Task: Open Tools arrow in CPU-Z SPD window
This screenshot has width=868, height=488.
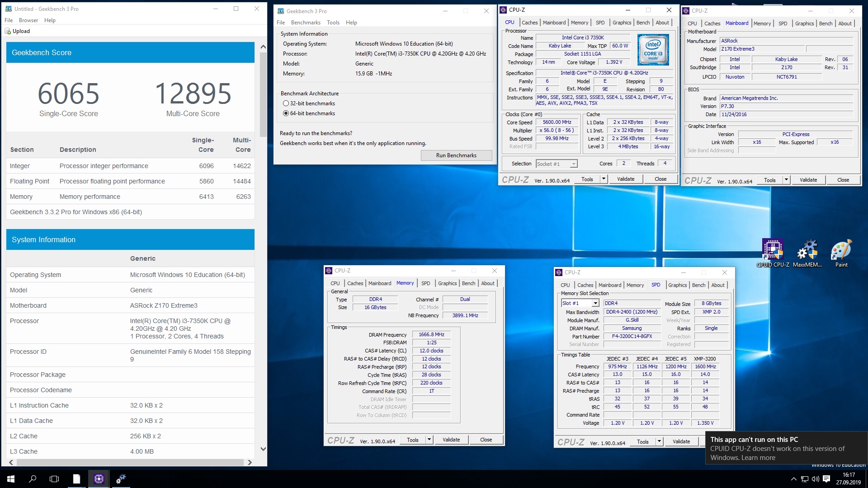Action: click(x=659, y=441)
